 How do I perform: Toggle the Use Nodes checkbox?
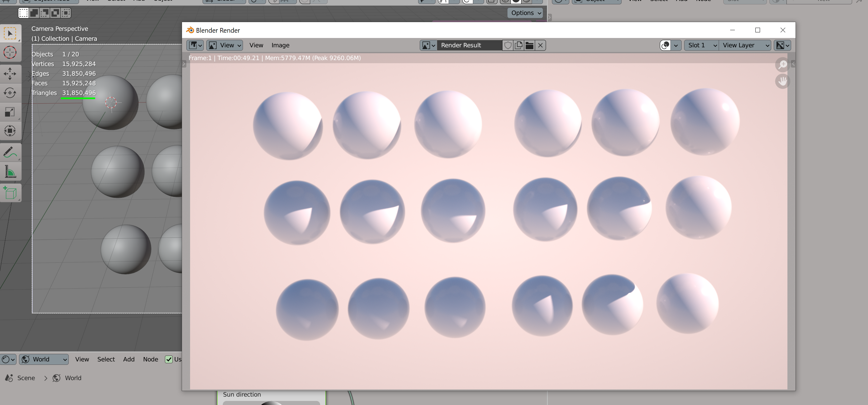[x=169, y=360]
